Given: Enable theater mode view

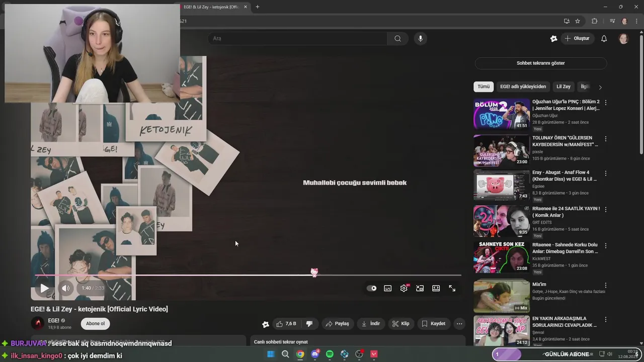Looking at the screenshot, I should 436,288.
